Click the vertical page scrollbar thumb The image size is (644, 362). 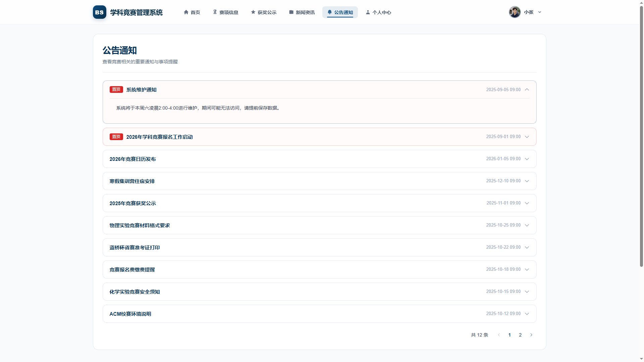[641, 136]
